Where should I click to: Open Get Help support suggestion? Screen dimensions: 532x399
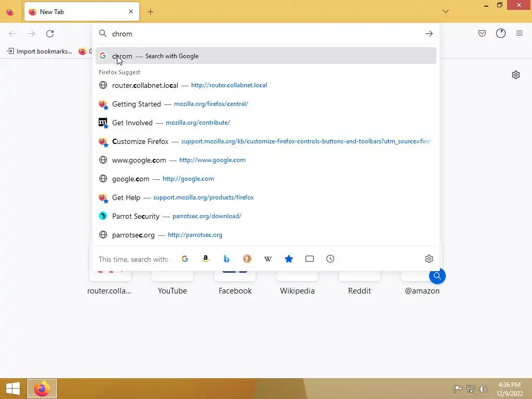[x=265, y=197]
